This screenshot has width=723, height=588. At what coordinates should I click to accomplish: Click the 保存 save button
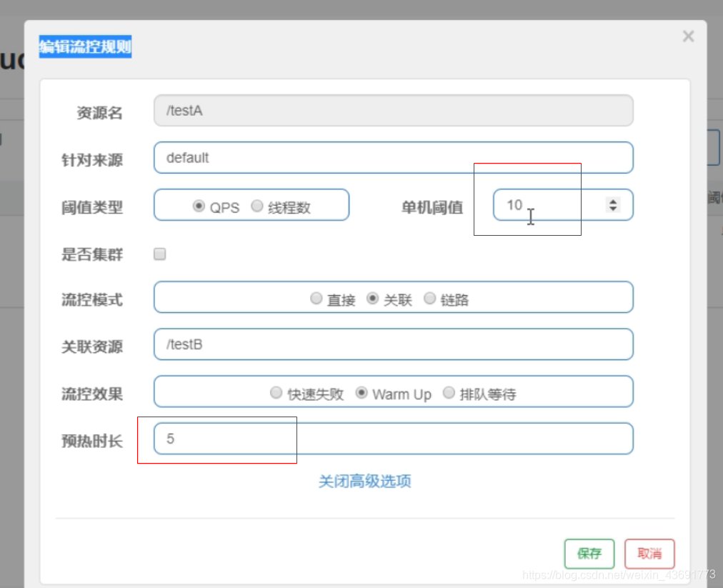(x=589, y=554)
